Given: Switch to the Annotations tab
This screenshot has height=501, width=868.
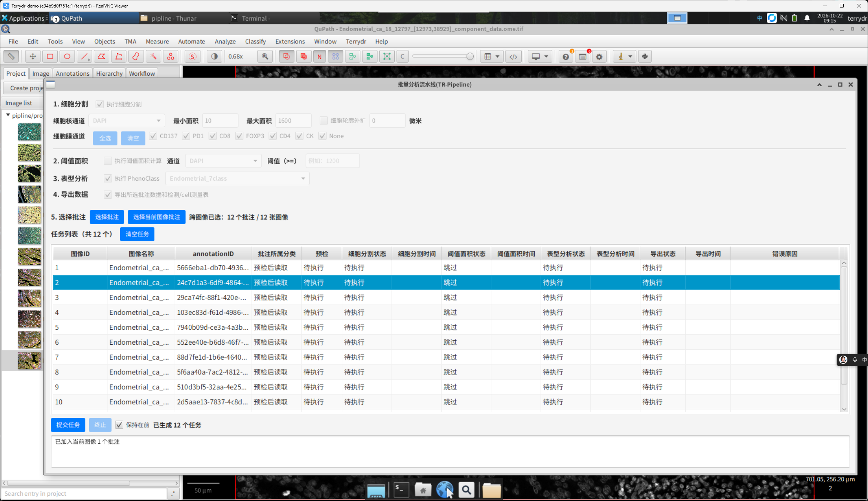Looking at the screenshot, I should tap(72, 73).
